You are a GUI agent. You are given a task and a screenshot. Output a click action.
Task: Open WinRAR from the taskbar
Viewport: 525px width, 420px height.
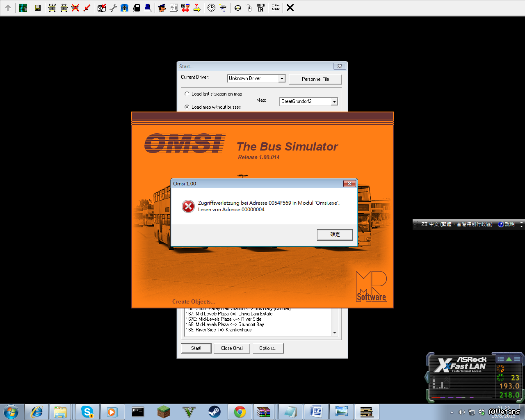[x=264, y=411]
